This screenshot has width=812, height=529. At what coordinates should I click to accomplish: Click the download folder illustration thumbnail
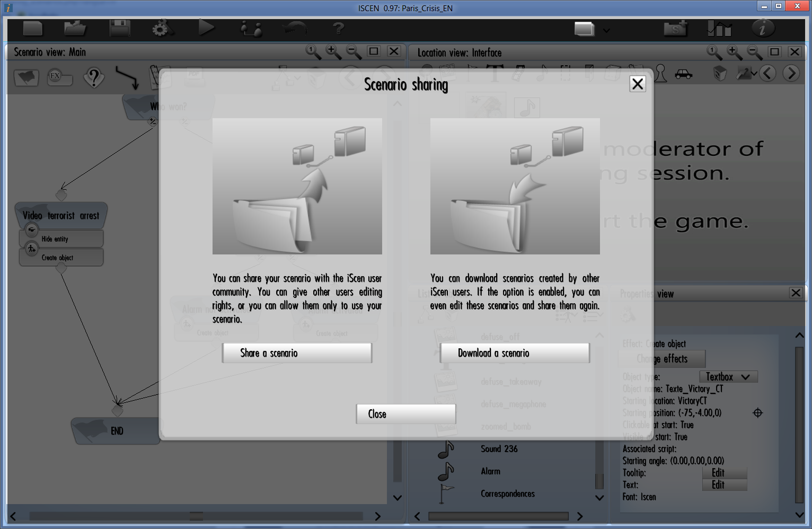[515, 186]
